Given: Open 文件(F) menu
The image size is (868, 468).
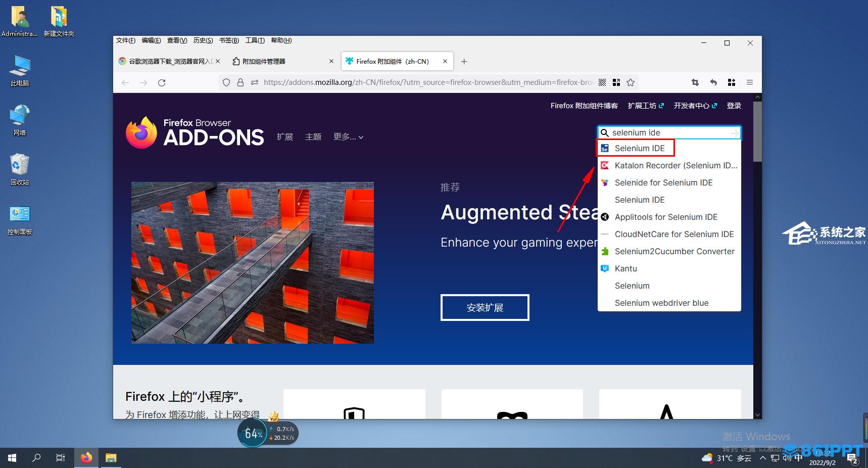Looking at the screenshot, I should click(126, 40).
